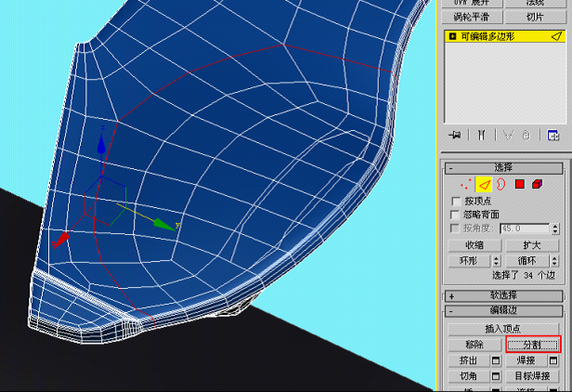Open 挤出 settings box icon
Screen dimensions: 572x392
click(496, 360)
